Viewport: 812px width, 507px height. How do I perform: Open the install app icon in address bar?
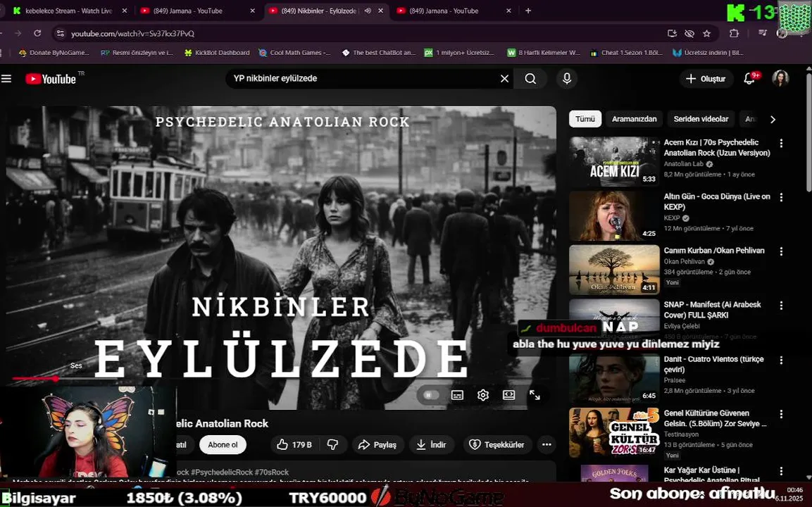pyautogui.click(x=672, y=34)
